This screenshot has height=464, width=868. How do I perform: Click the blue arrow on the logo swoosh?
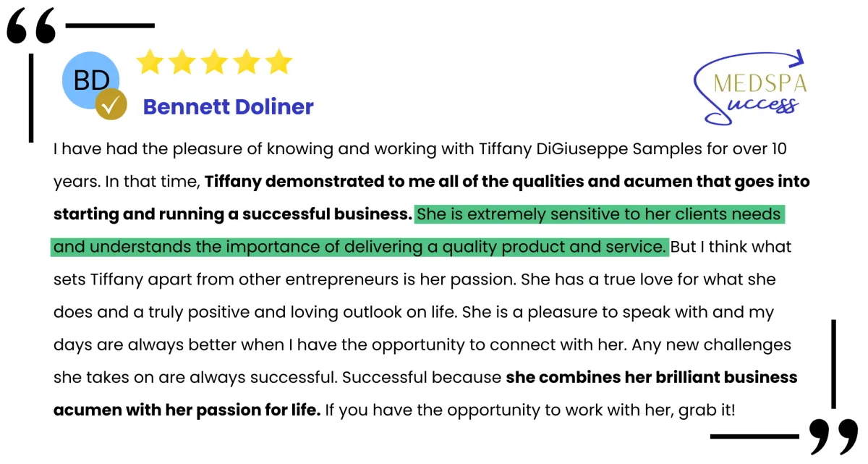click(x=797, y=57)
